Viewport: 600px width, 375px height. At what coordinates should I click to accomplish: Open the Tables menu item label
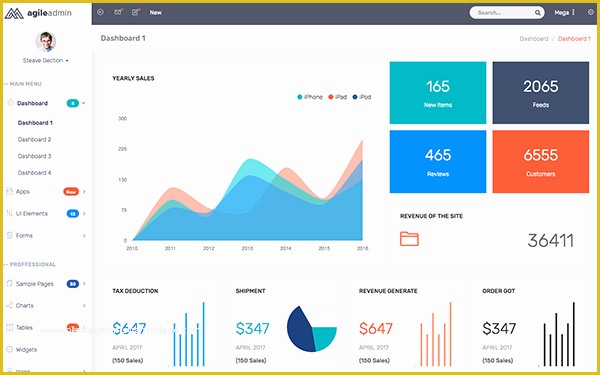click(x=24, y=328)
